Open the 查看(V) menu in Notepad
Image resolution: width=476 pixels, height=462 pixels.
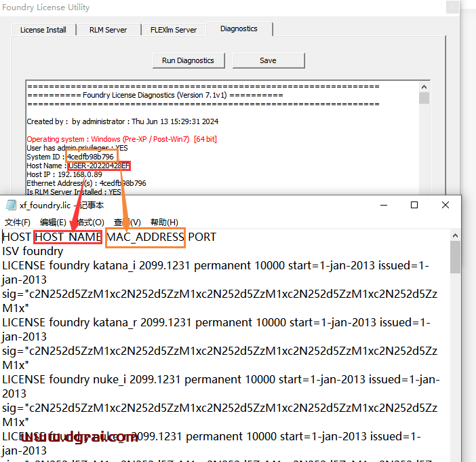127,223
